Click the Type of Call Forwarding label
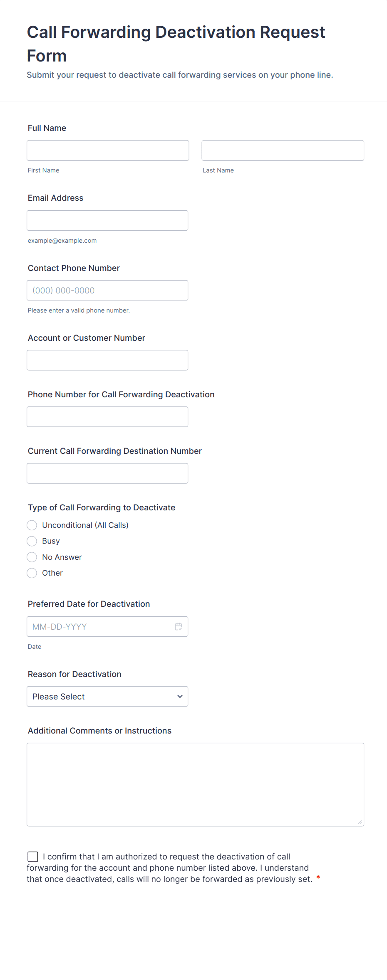The width and height of the screenshot is (387, 980). (102, 507)
